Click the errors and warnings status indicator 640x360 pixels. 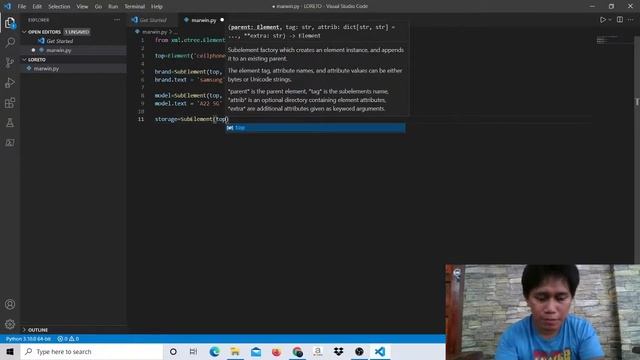coord(68,339)
